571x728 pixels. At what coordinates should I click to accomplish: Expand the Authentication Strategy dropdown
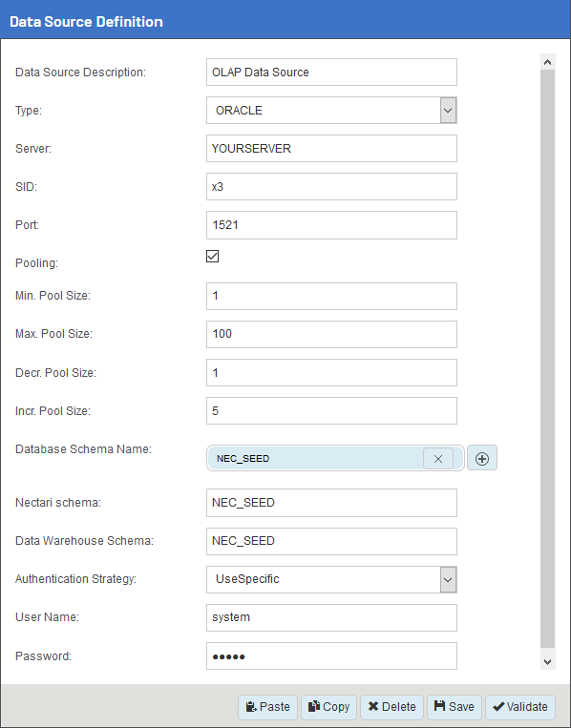(x=331, y=579)
